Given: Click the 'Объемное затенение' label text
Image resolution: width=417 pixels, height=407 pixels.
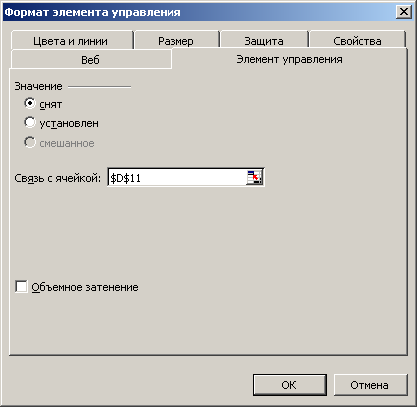Looking at the screenshot, I should pos(85,287).
